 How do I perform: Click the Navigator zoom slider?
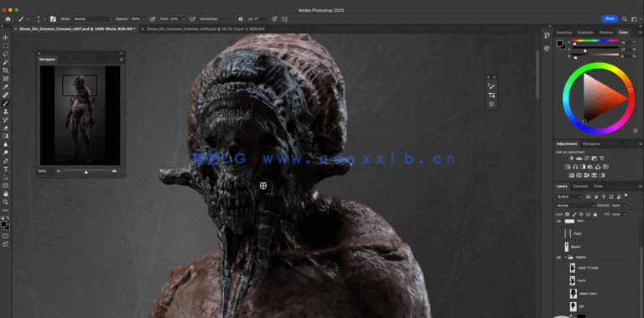86,171
